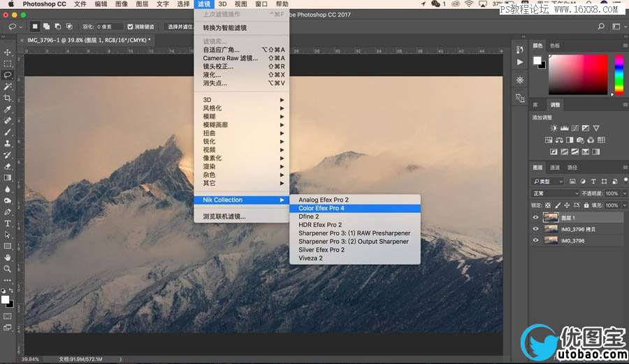This screenshot has width=629, height=364.
Task: Open the Color panel options menu
Action: (x=625, y=45)
